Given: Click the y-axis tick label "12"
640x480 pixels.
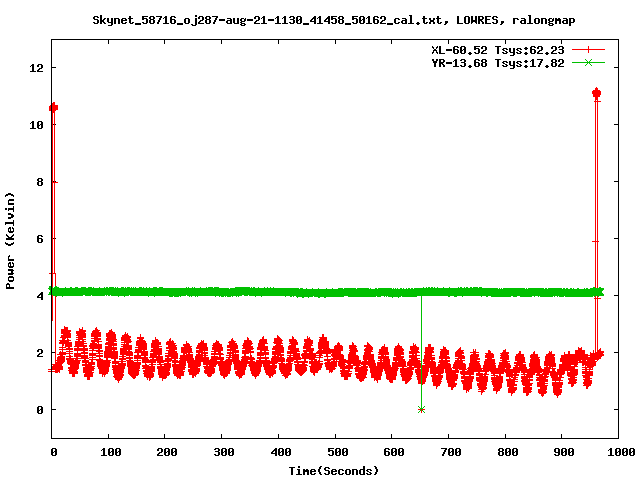Looking at the screenshot, I should 36,68.
